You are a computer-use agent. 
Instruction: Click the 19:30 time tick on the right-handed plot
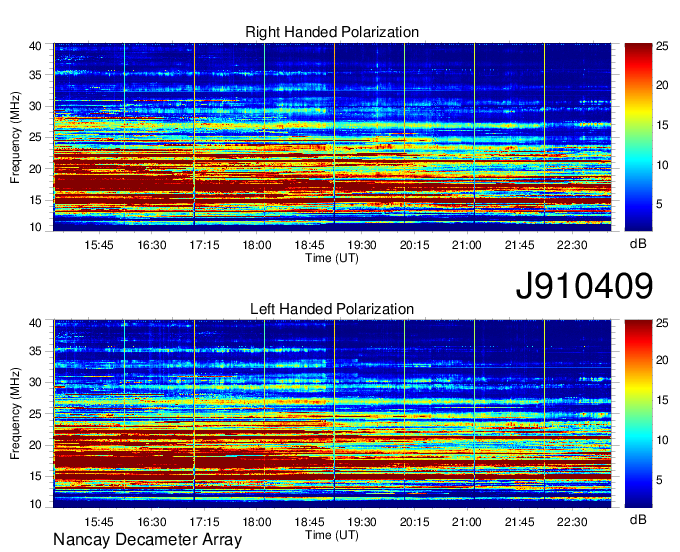362,245
